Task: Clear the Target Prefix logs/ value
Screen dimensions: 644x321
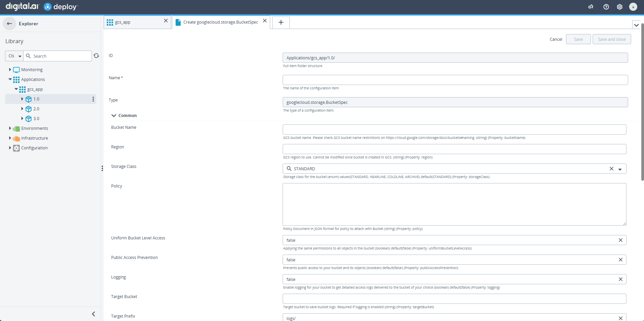Action: point(620,318)
